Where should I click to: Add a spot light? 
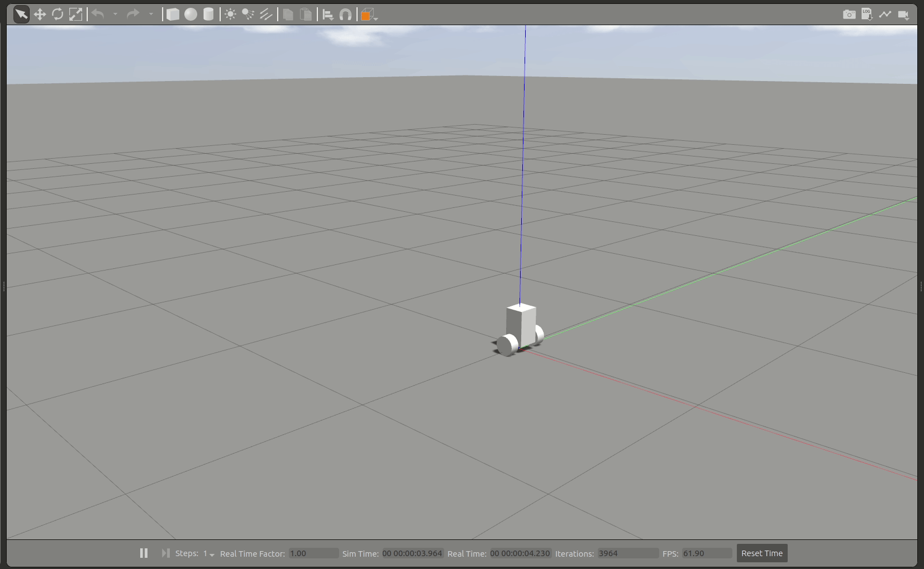248,15
